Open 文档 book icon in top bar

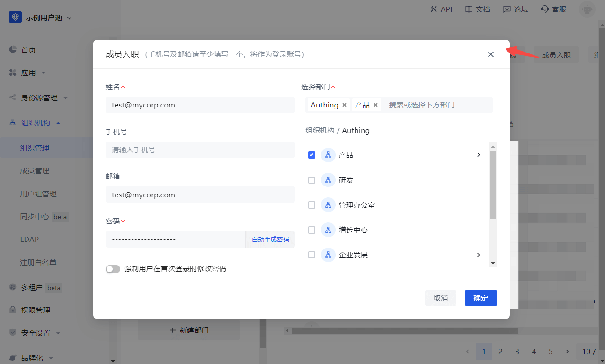coord(469,9)
